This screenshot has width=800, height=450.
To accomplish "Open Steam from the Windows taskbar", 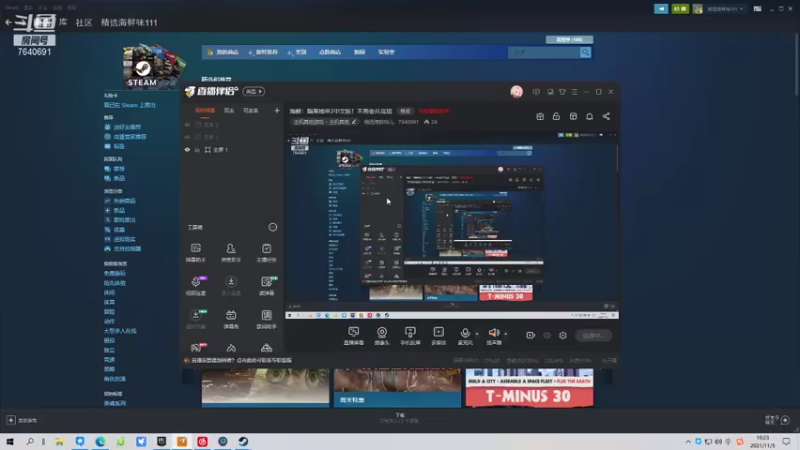I will (243, 441).
